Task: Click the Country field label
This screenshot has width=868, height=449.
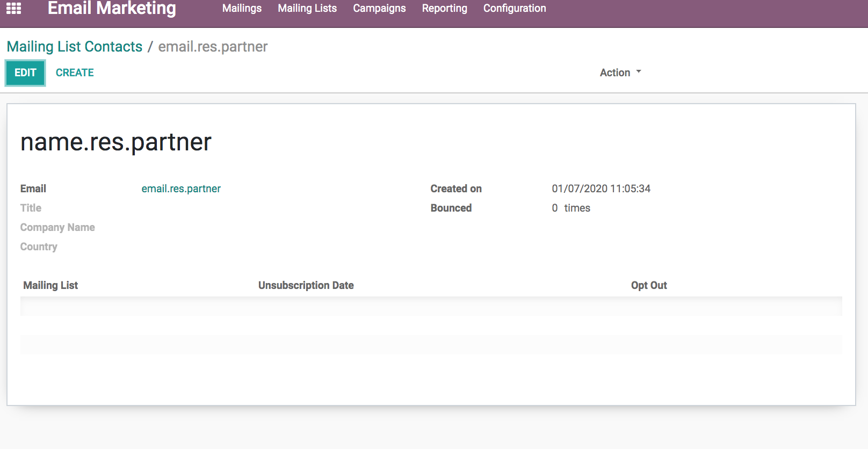Action: 39,247
